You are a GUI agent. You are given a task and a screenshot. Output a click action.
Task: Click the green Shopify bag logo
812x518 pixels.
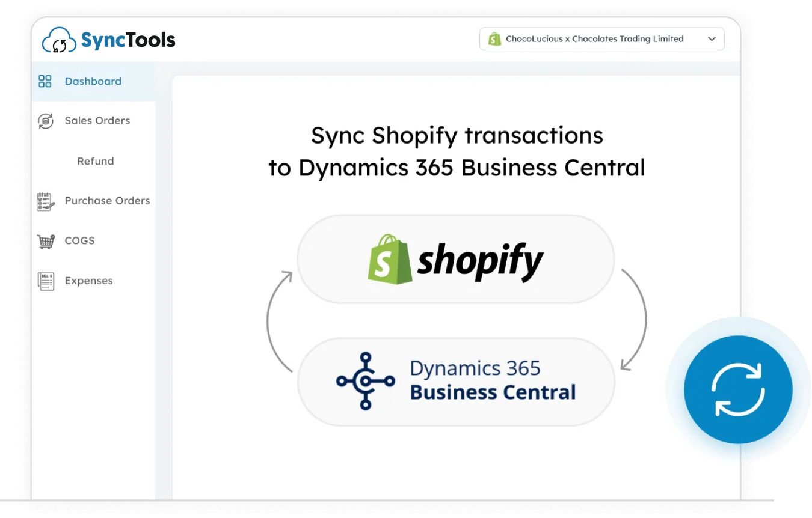click(x=390, y=259)
